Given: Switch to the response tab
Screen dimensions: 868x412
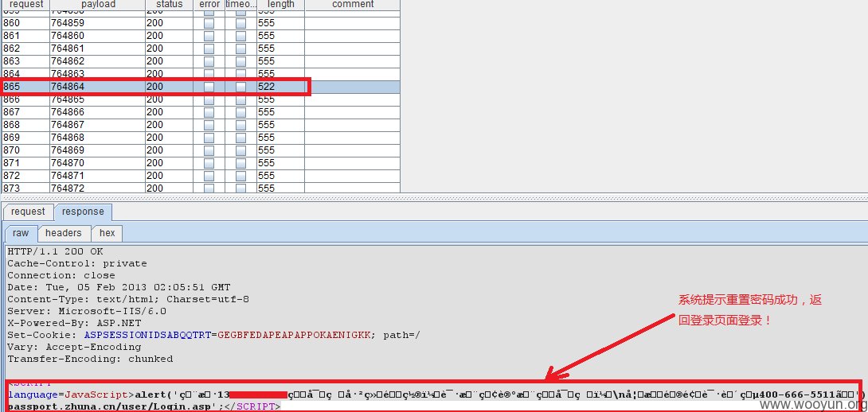Looking at the screenshot, I should 83,212.
